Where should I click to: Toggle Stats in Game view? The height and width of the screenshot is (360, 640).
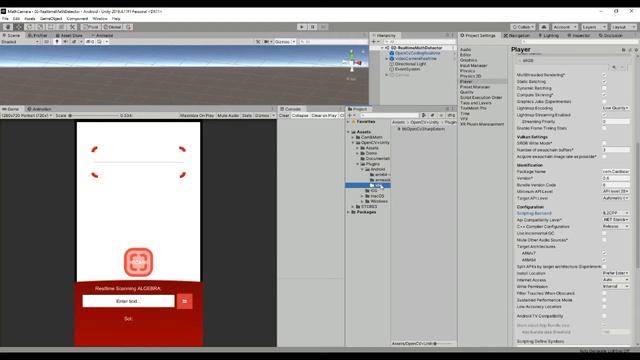click(247, 116)
